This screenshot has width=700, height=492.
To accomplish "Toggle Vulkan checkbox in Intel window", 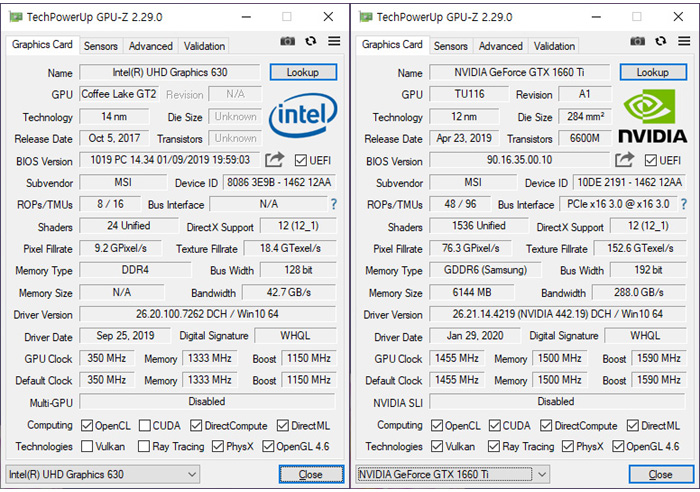I will [x=87, y=446].
